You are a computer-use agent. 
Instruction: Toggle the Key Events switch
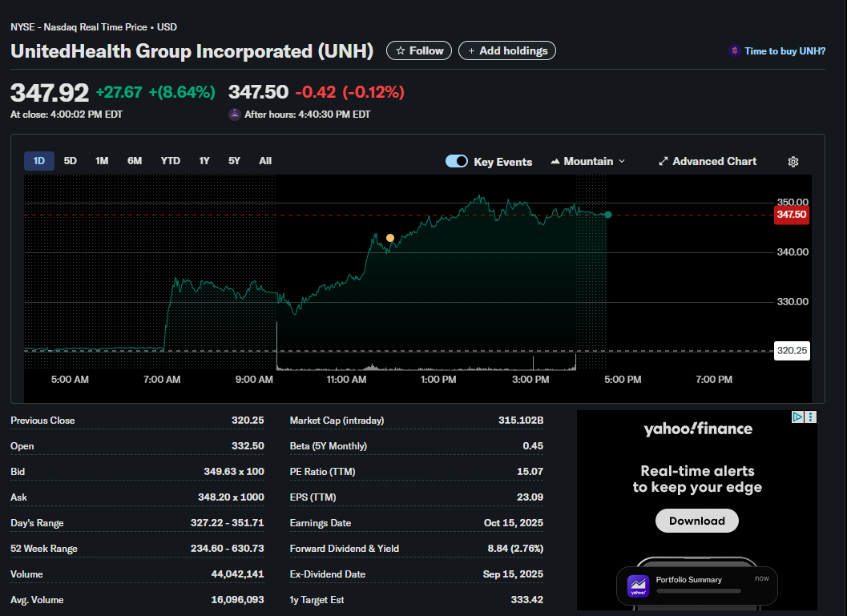[x=457, y=161]
